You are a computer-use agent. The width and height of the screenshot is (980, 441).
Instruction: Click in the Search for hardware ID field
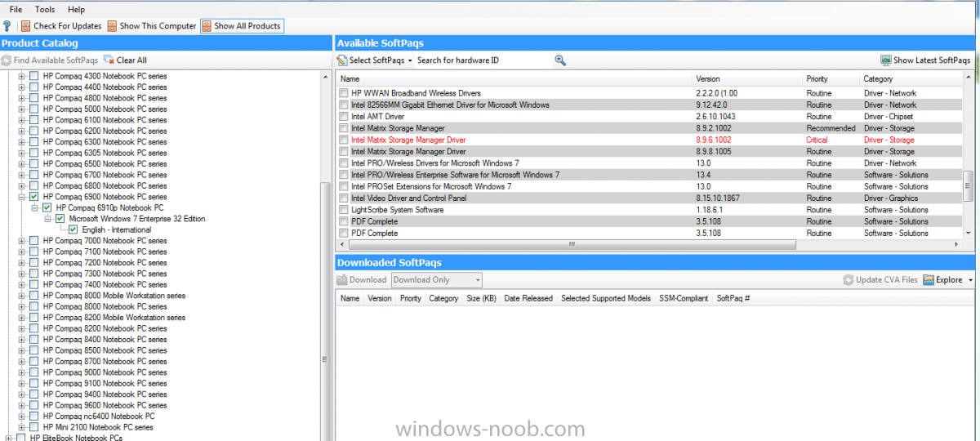483,60
